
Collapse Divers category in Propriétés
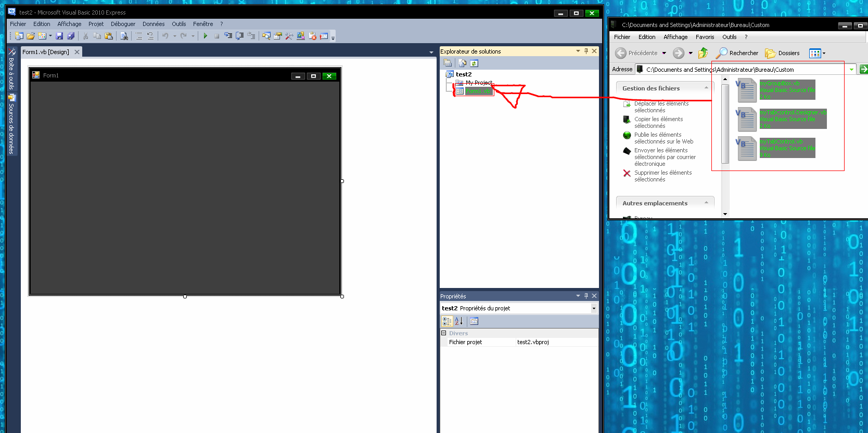(x=444, y=333)
